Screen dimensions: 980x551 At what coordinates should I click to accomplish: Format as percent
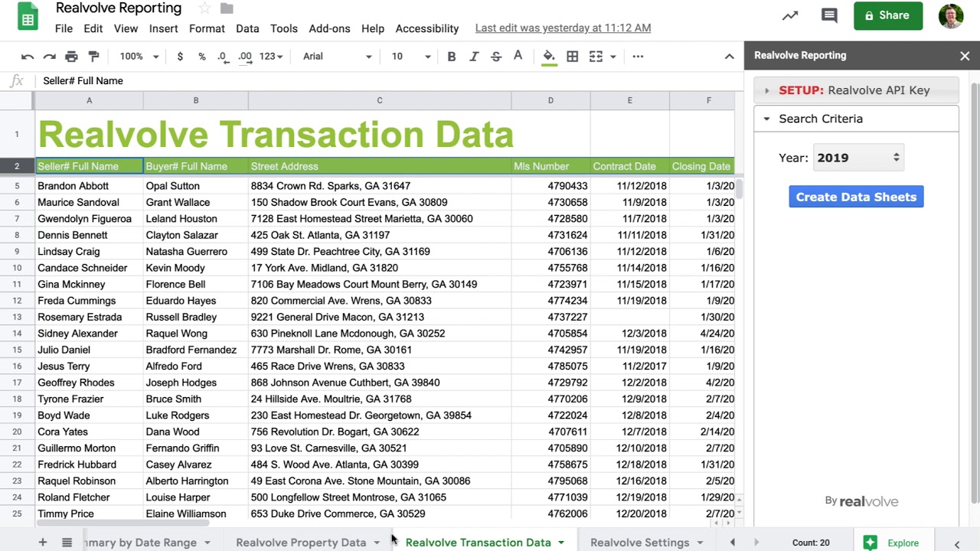click(x=201, y=57)
